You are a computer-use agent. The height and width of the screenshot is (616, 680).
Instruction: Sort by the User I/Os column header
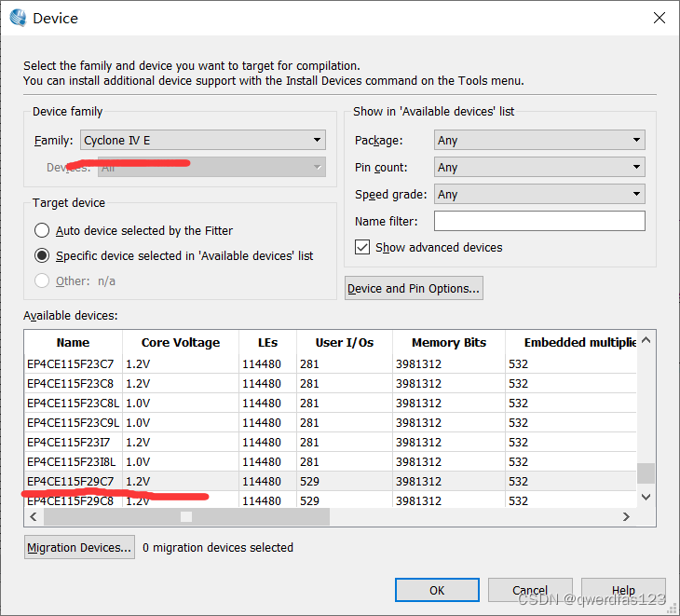click(x=345, y=342)
